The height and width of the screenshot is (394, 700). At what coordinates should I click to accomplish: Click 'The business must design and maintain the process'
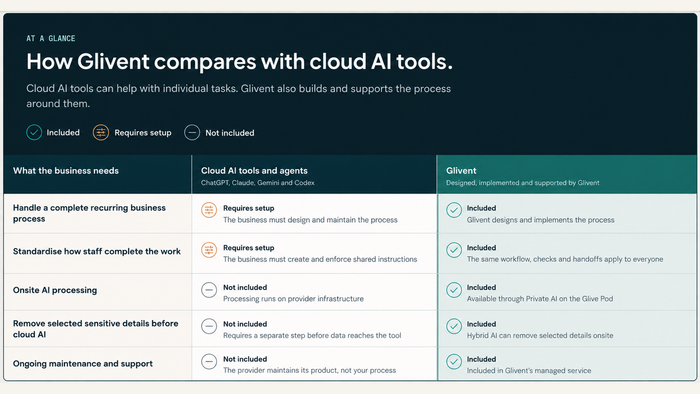tap(310, 220)
